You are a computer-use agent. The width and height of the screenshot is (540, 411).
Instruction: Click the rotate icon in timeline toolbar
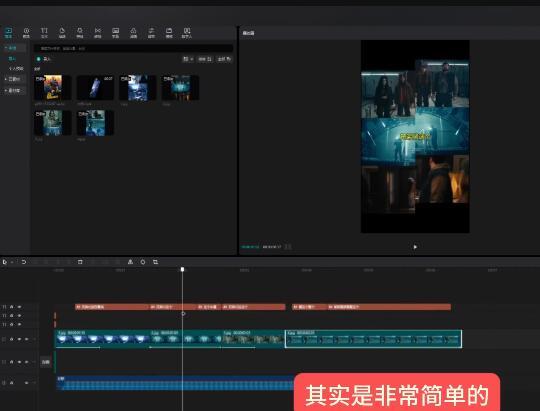point(143,262)
